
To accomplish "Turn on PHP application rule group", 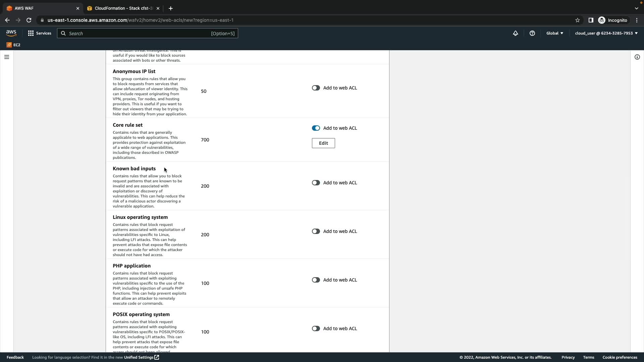I will click(x=316, y=280).
